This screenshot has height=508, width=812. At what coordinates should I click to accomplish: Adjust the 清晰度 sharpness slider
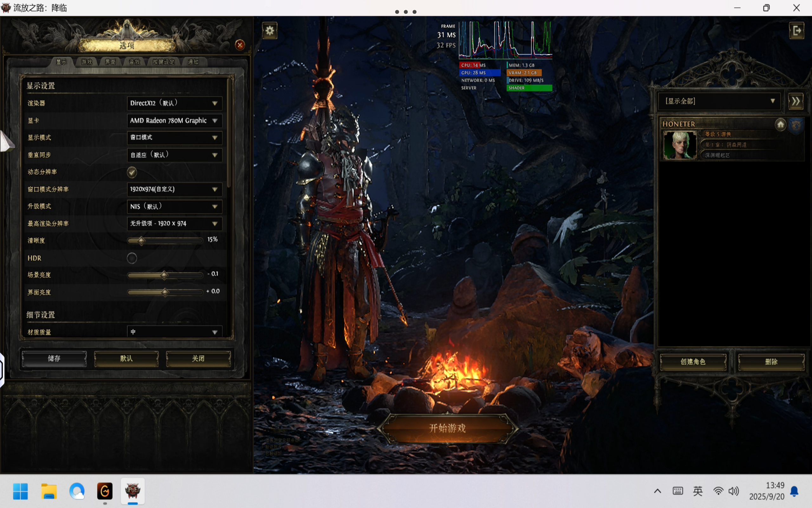[x=165, y=241]
